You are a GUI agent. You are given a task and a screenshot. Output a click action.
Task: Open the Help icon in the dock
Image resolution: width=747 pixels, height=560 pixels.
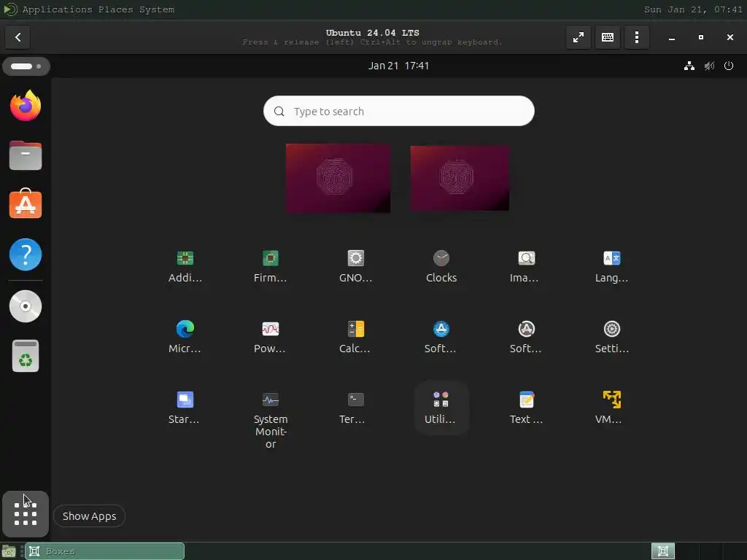tap(26, 254)
